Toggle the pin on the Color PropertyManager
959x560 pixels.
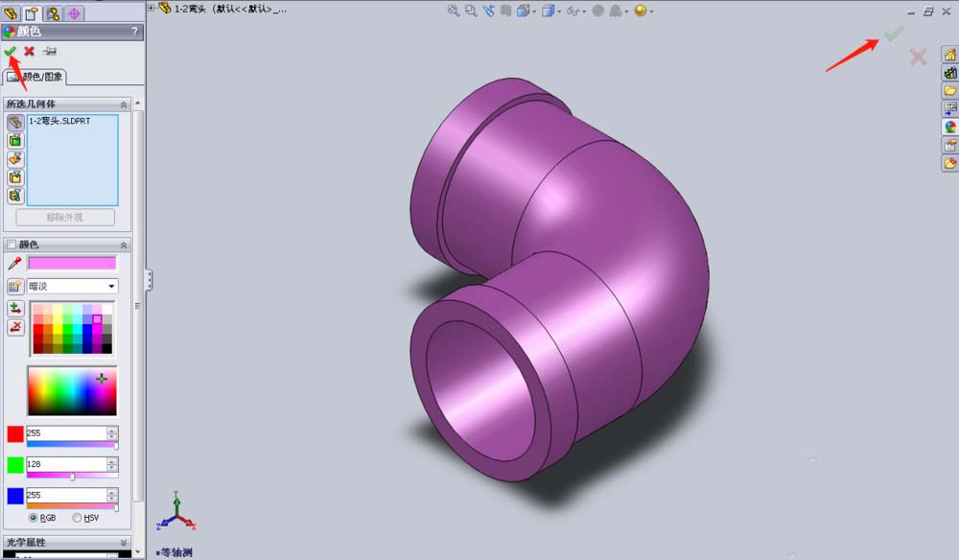pyautogui.click(x=49, y=52)
